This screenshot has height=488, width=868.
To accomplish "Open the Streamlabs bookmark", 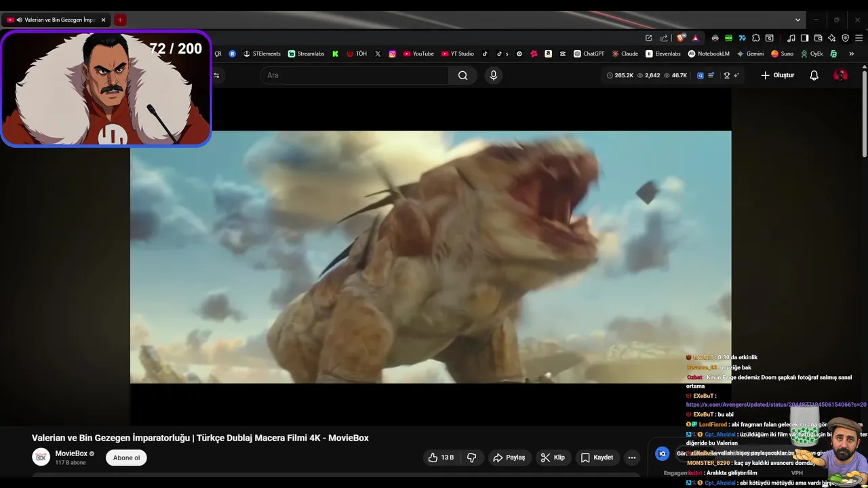I will pyautogui.click(x=306, y=54).
